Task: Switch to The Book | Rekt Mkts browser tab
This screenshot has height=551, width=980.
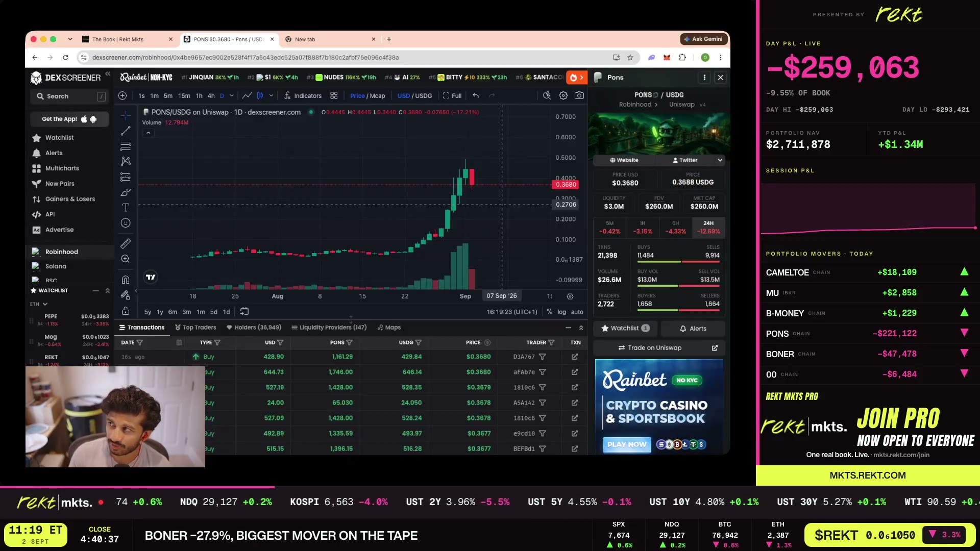Action: click(x=128, y=39)
